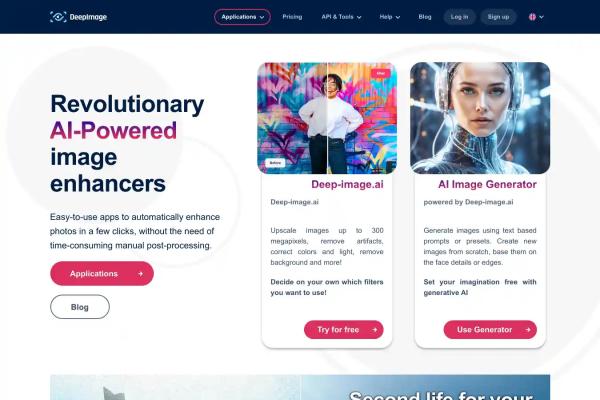
Task: Click the outlined Blog button below Applications
Action: [80, 307]
